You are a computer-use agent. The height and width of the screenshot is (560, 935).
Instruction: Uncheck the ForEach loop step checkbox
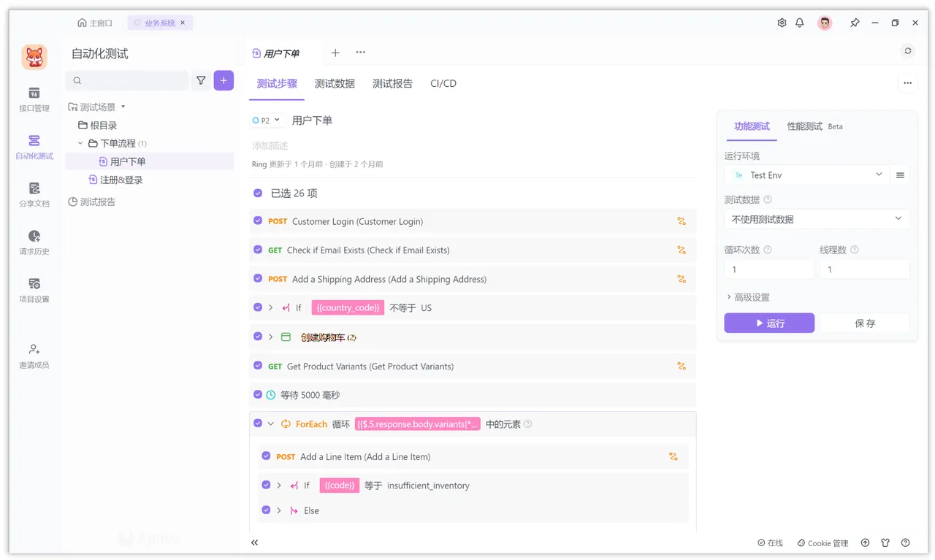(x=258, y=423)
